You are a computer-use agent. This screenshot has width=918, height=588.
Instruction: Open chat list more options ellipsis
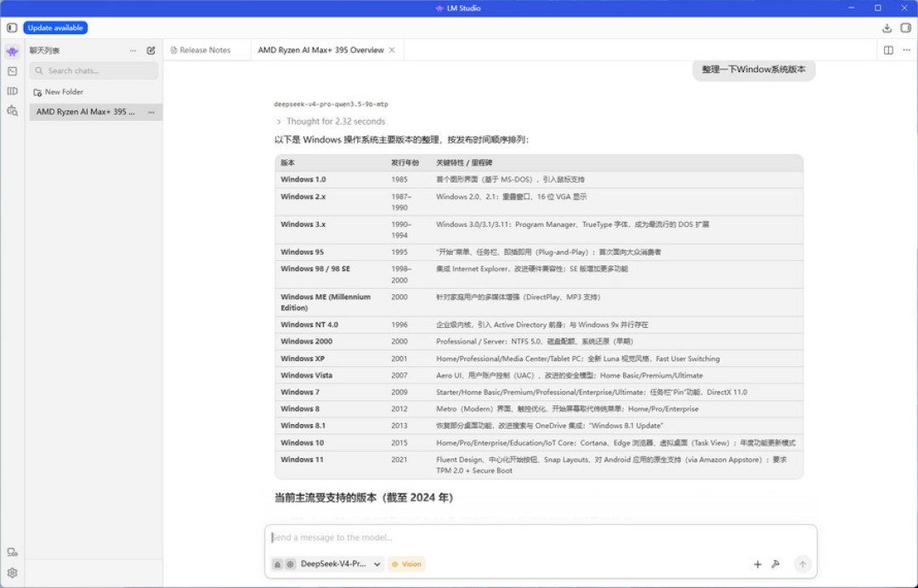point(133,51)
